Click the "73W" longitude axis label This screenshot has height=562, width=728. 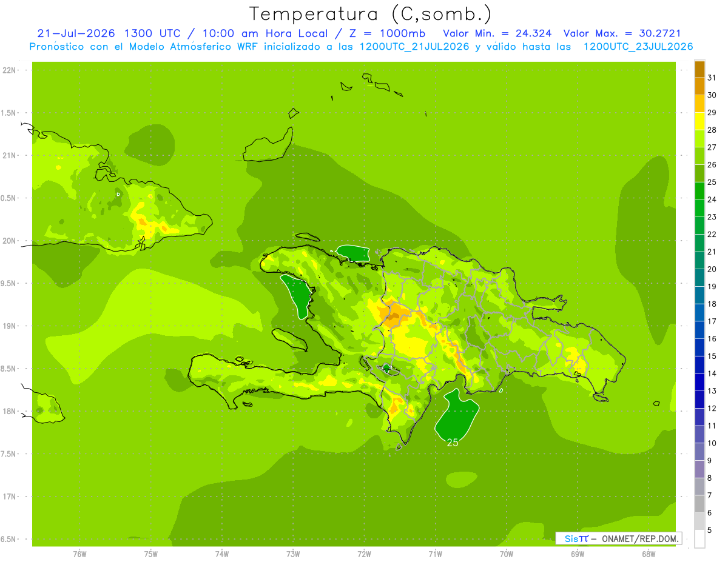click(293, 554)
